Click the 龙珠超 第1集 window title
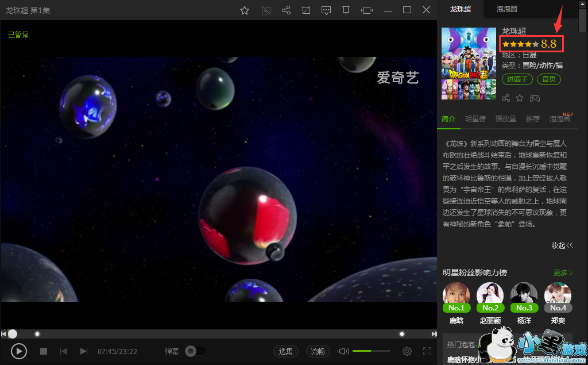The height and width of the screenshot is (365, 588). [28, 10]
